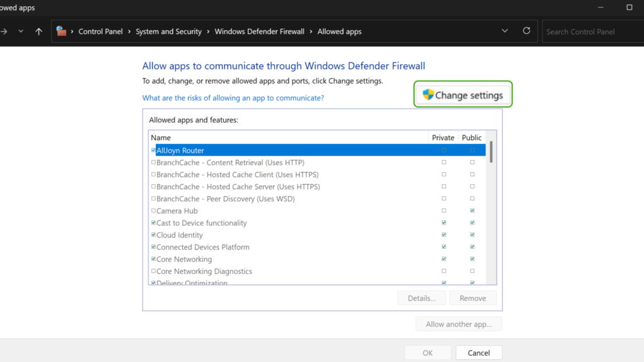Expand chevron after Control Panel breadcrumb
The width and height of the screenshot is (644, 362).
pyautogui.click(x=130, y=31)
